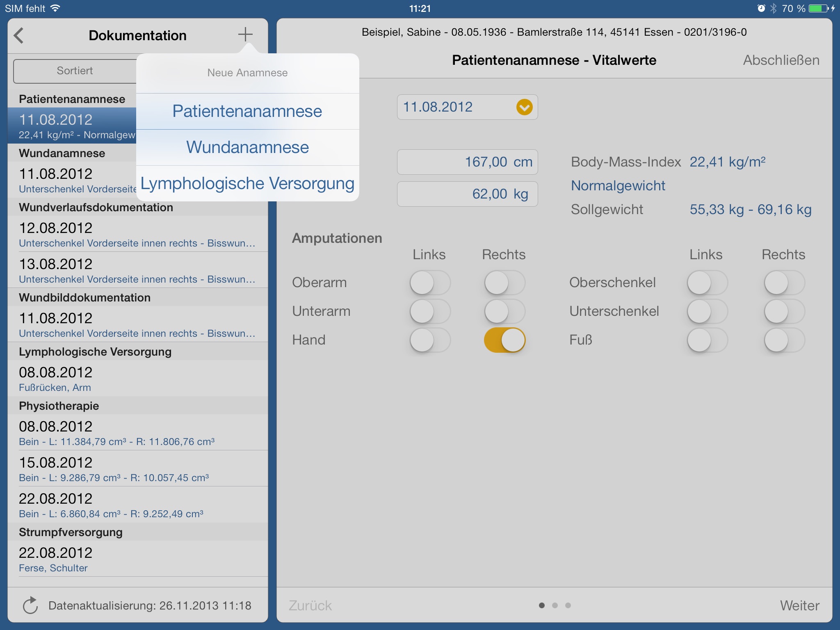Tap the refresh icon beside Datenaktualisierung
Viewport: 840px width, 630px height.
30,605
